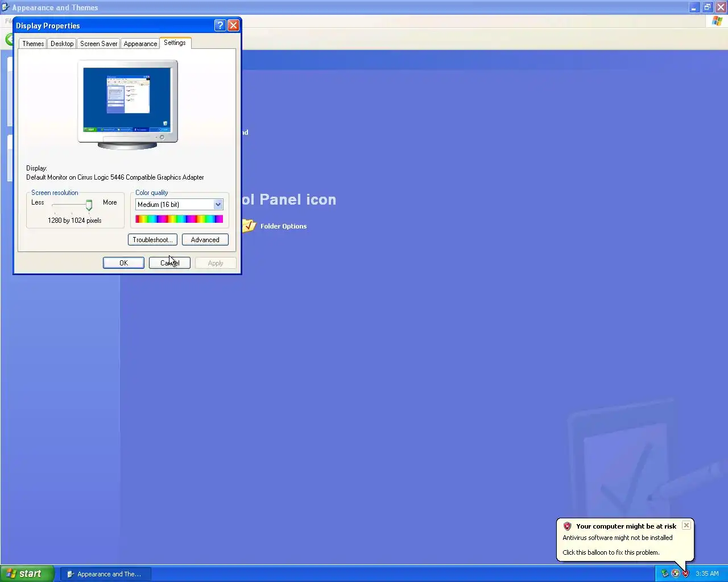728x582 pixels.
Task: Select the Medium (16 bit) combo box
Action: click(179, 205)
